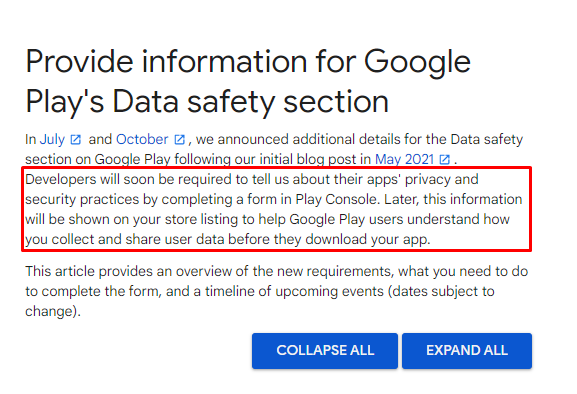Click the 'Play's Data safety section' heading line
577x394 pixels.
coord(207,102)
